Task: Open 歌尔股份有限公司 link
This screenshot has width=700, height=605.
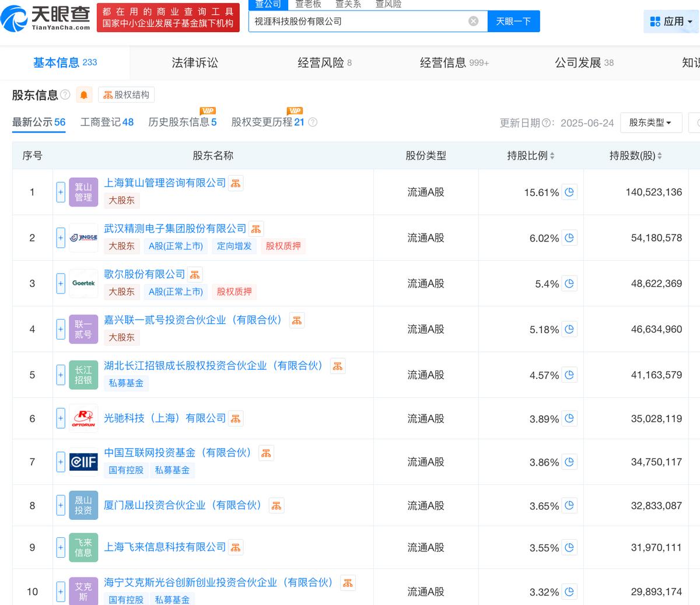Action: tap(144, 274)
